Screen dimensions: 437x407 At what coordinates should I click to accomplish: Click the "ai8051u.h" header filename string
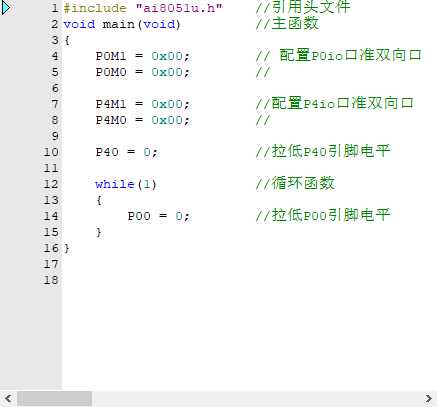pos(179,8)
